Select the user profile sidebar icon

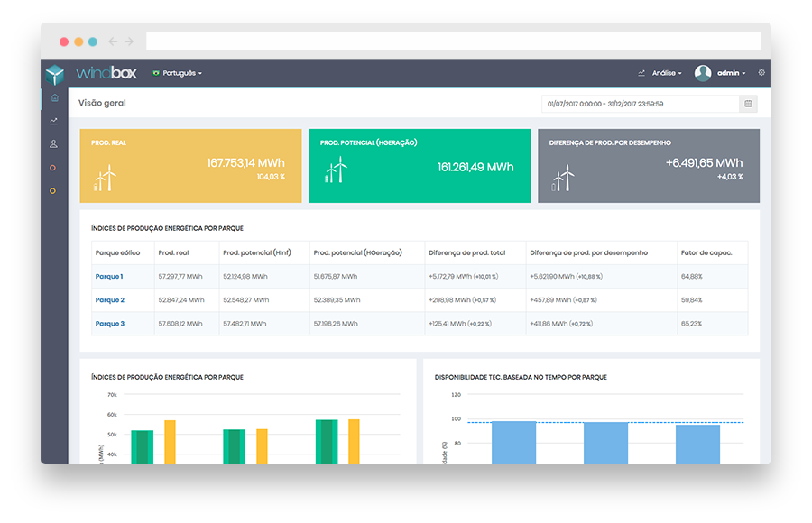pos(54,144)
